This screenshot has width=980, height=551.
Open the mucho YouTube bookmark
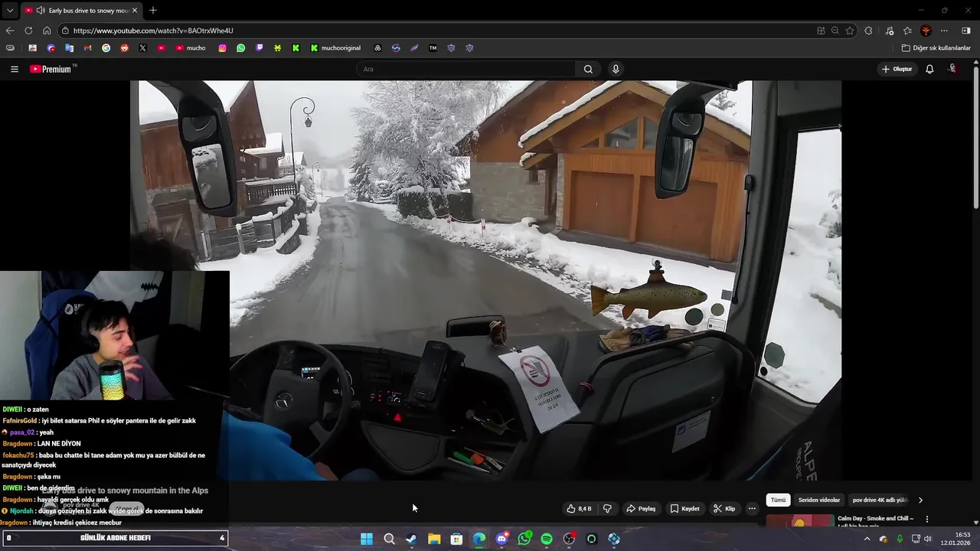point(191,47)
